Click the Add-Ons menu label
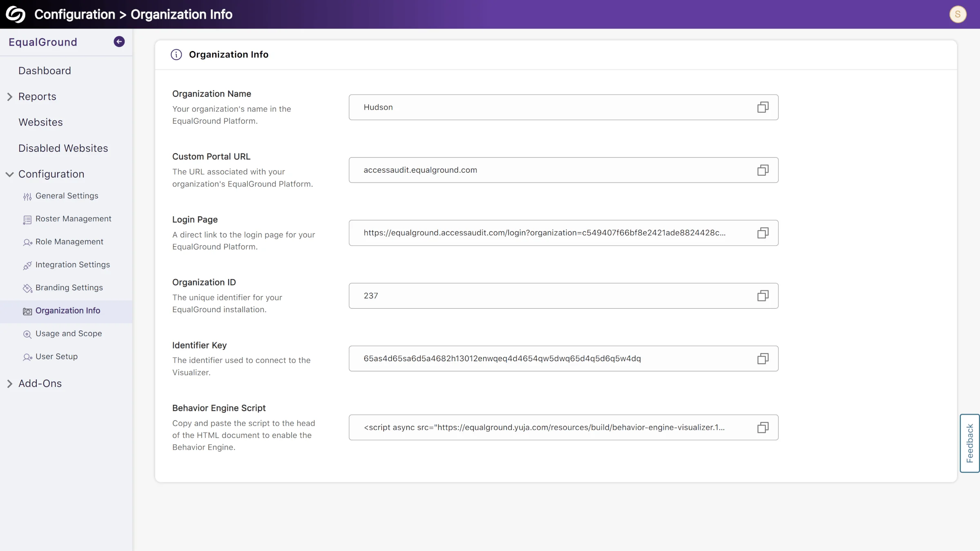The width and height of the screenshot is (980, 551). (x=40, y=384)
